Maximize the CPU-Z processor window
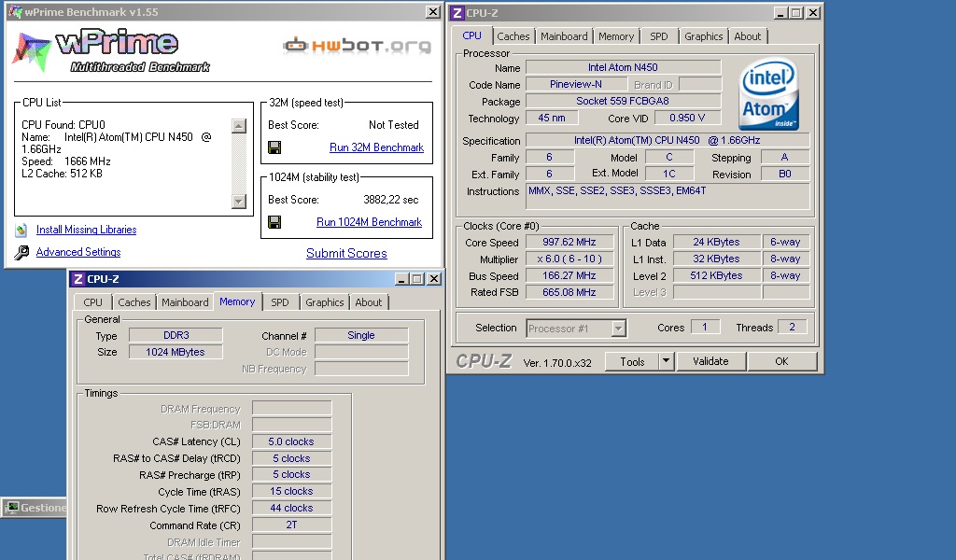This screenshot has width=956, height=560. (795, 13)
